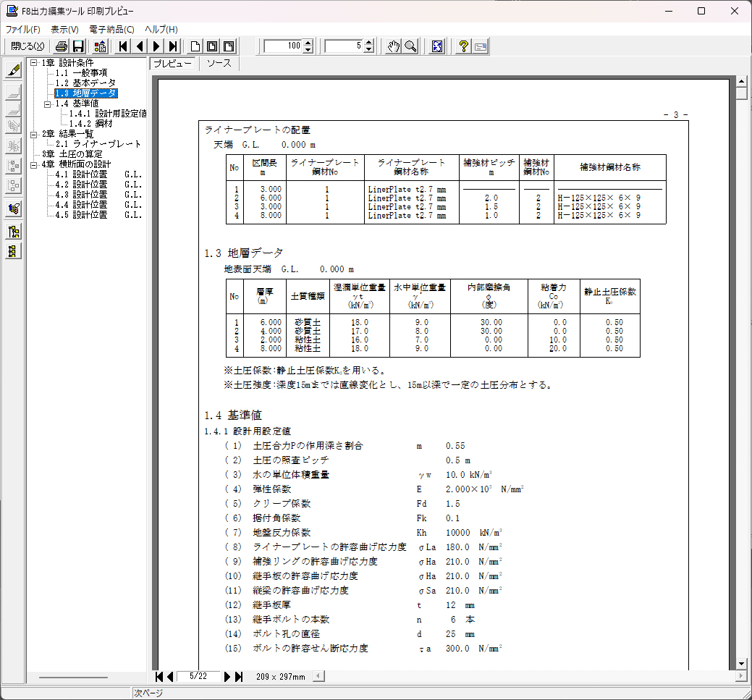This screenshot has height=700, width=752.
Task: Activate the magnifying glass zoom tool
Action: tap(410, 46)
